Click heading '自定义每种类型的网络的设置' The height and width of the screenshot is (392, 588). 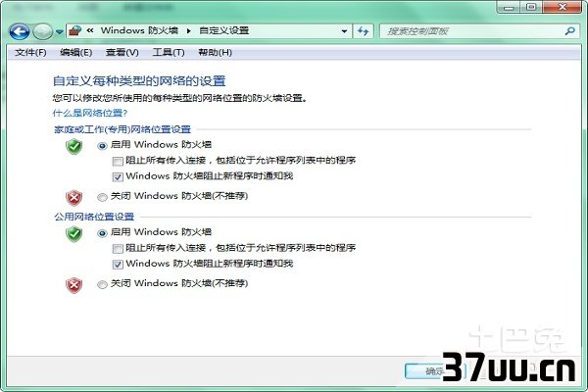(x=139, y=81)
